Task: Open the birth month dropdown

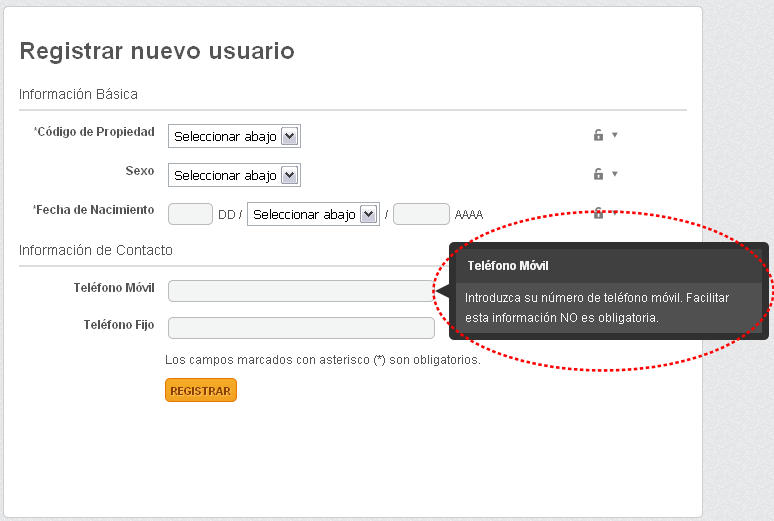Action: tap(313, 214)
